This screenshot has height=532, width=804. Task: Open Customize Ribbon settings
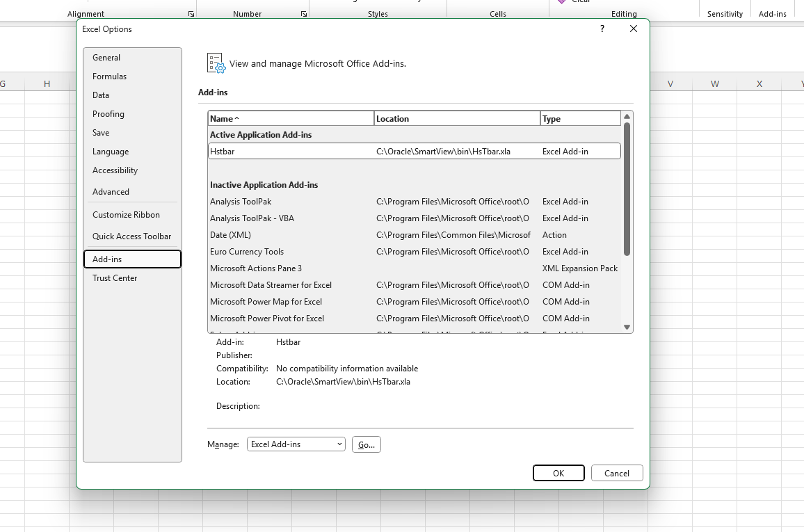[x=132, y=215]
